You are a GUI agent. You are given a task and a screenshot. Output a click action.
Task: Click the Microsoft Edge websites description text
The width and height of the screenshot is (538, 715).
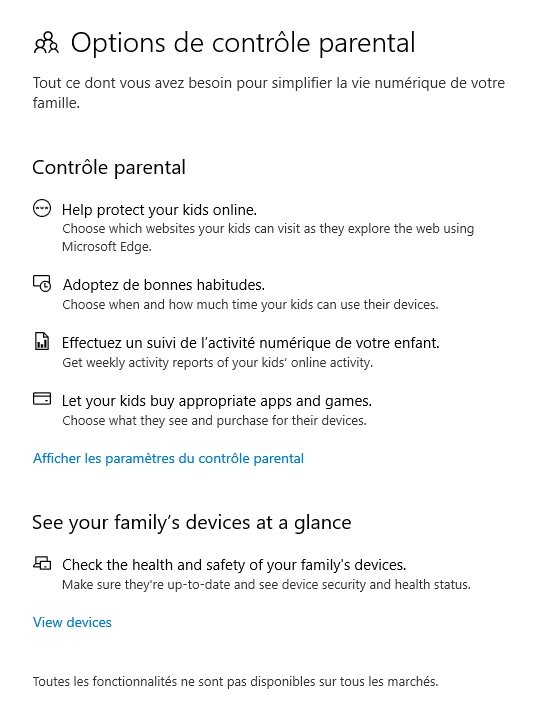pos(268,238)
